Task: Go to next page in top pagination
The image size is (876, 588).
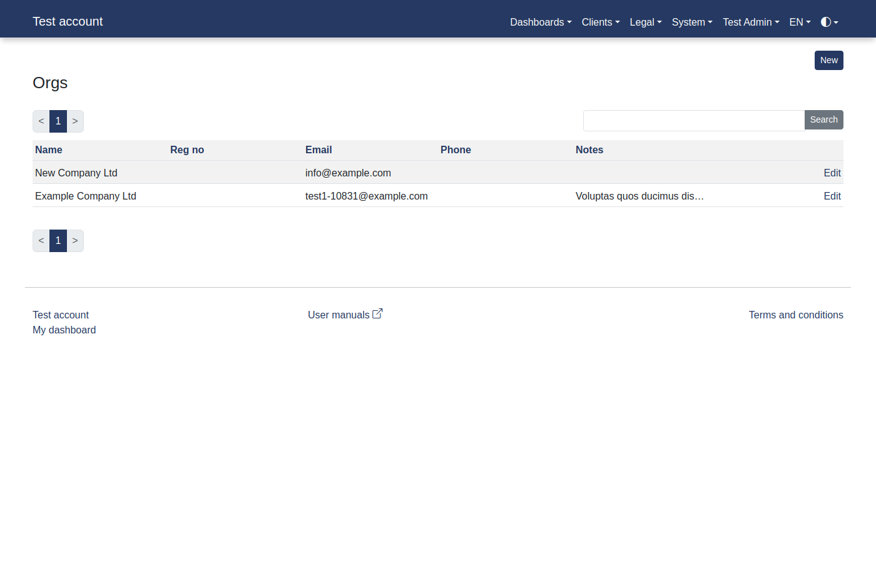Action: click(x=75, y=121)
